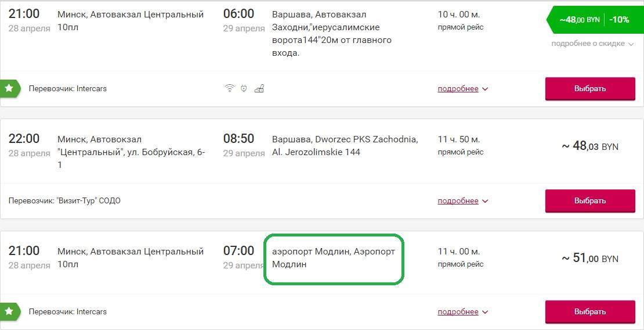Click the 48,03 BYN price

coord(590,146)
